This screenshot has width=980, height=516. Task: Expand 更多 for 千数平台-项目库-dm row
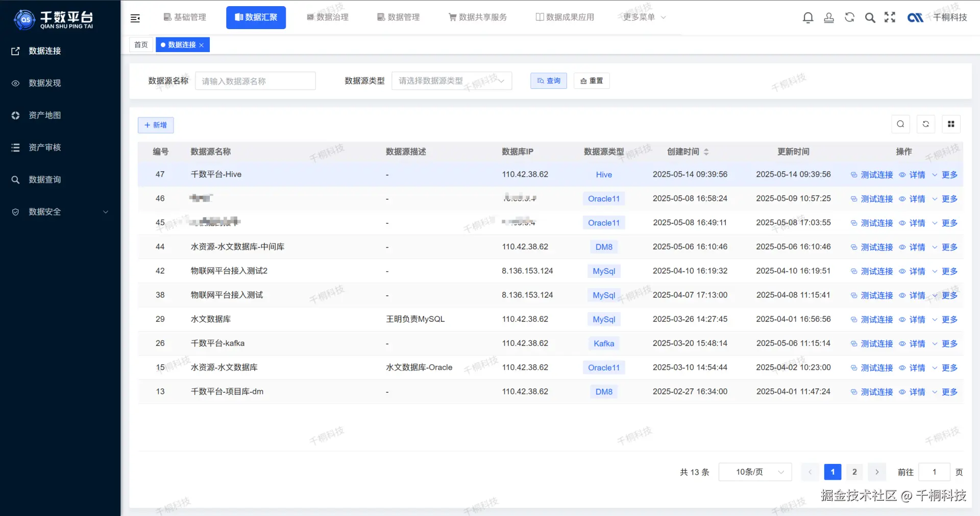click(945, 392)
